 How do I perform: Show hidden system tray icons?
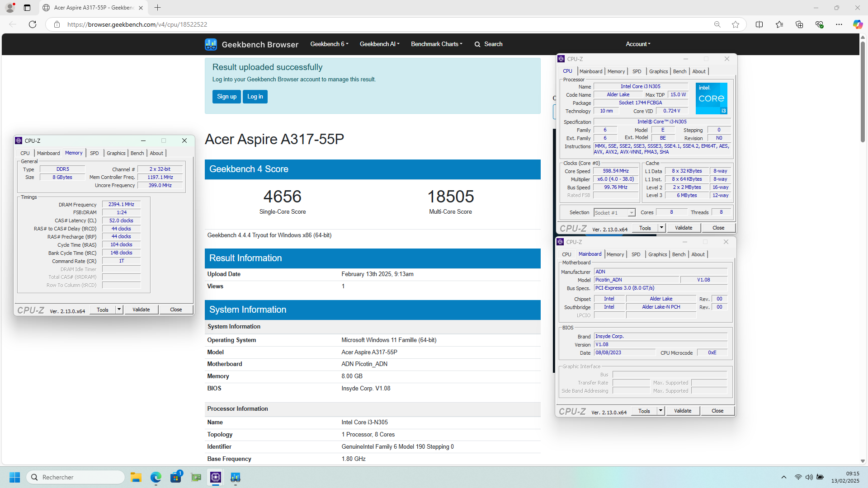coord(784,477)
